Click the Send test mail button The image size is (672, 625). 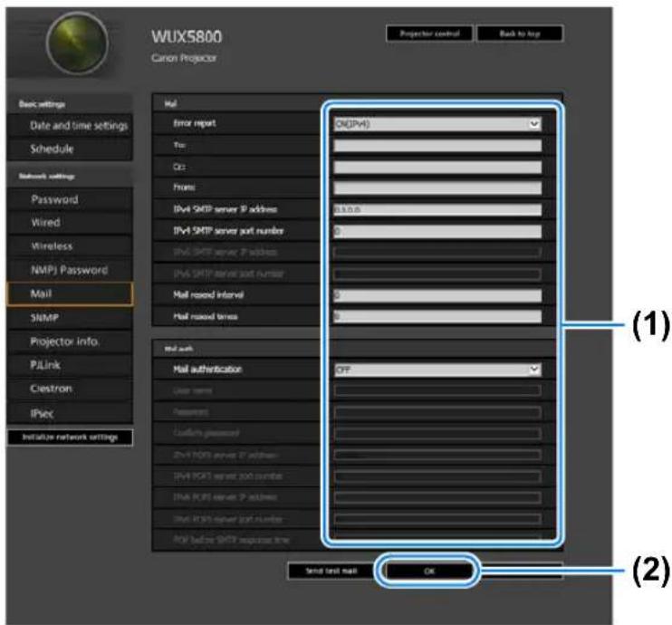tap(331, 571)
